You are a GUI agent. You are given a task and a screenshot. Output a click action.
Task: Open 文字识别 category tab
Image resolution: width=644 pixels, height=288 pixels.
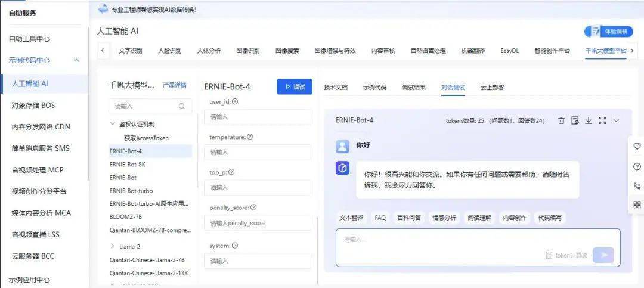click(x=130, y=51)
